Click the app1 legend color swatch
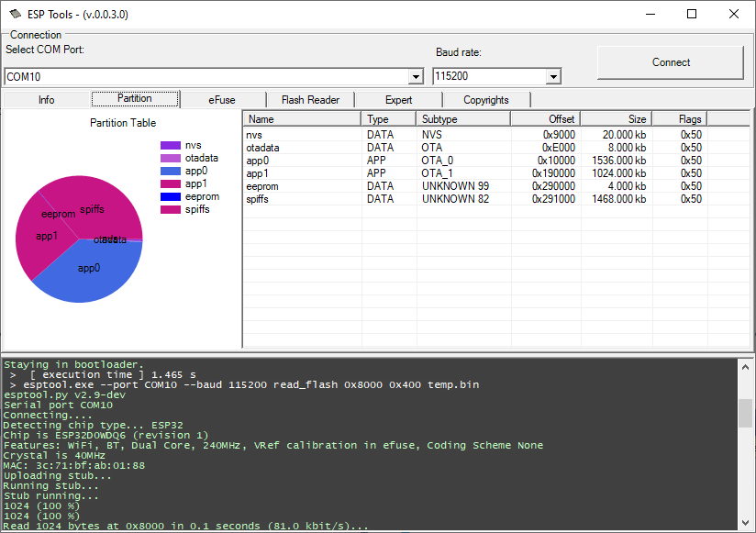Image resolution: width=756 pixels, height=533 pixels. tap(171, 183)
